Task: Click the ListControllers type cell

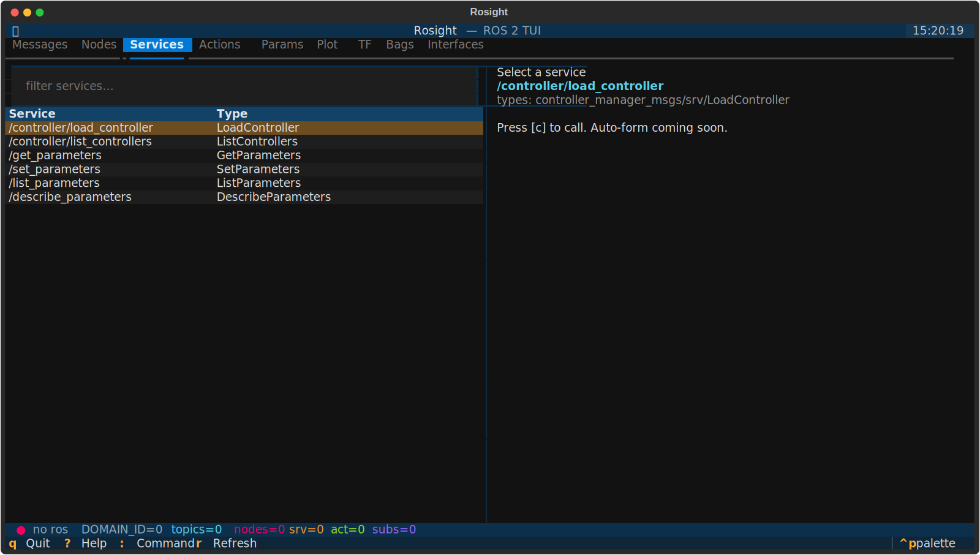Action: (x=257, y=142)
